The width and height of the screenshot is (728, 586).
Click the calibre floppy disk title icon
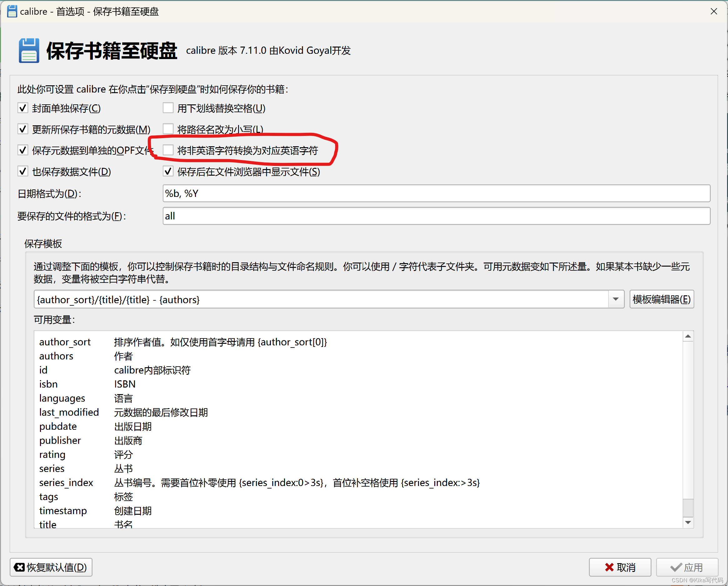tap(12, 12)
